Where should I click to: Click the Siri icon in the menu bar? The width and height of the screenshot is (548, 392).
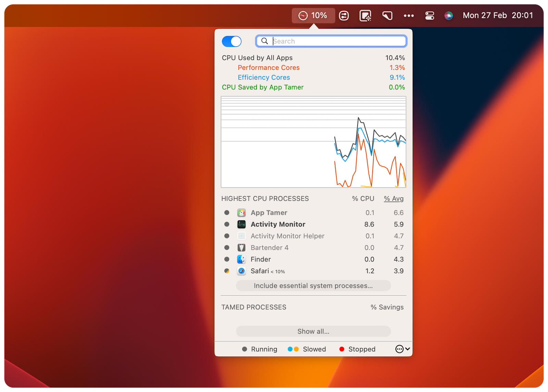pos(449,15)
